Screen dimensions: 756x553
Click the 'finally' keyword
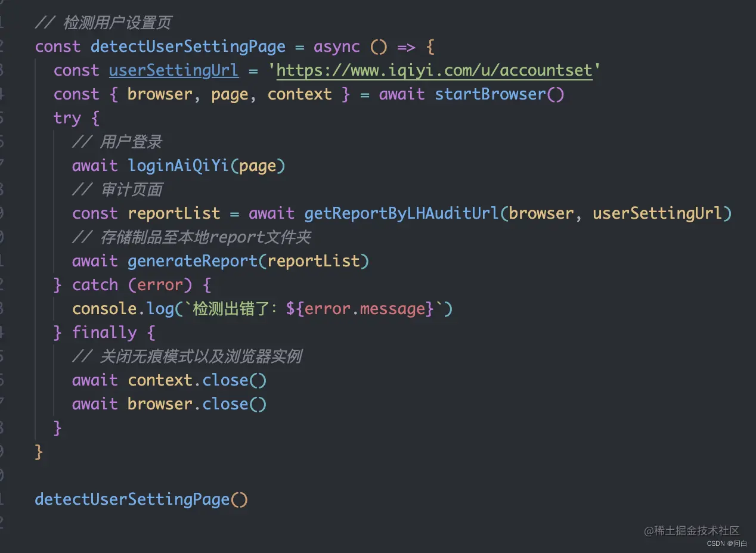point(104,333)
